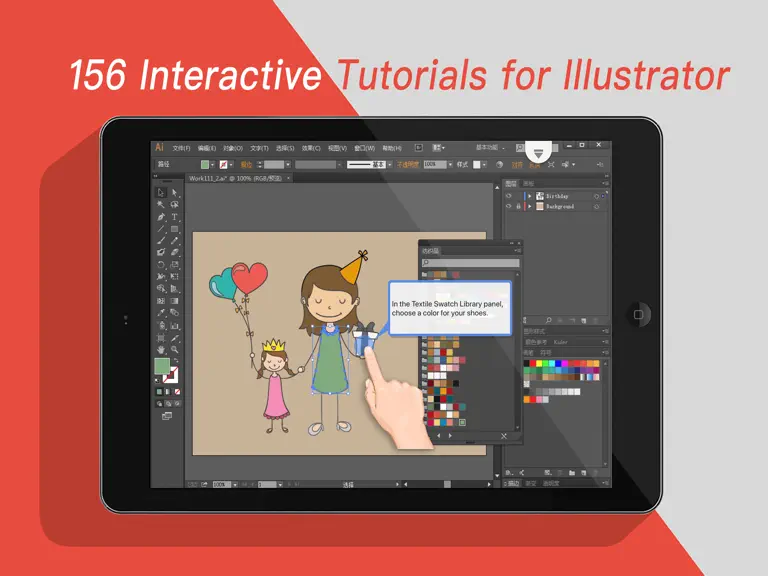Screen dimensions: 768x576
Task: Open the workspace switcher dropdown
Action: 489,147
